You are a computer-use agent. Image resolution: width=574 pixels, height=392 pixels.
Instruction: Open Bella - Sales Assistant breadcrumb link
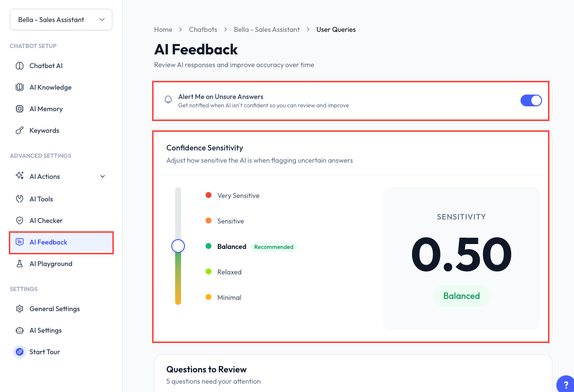(266, 29)
